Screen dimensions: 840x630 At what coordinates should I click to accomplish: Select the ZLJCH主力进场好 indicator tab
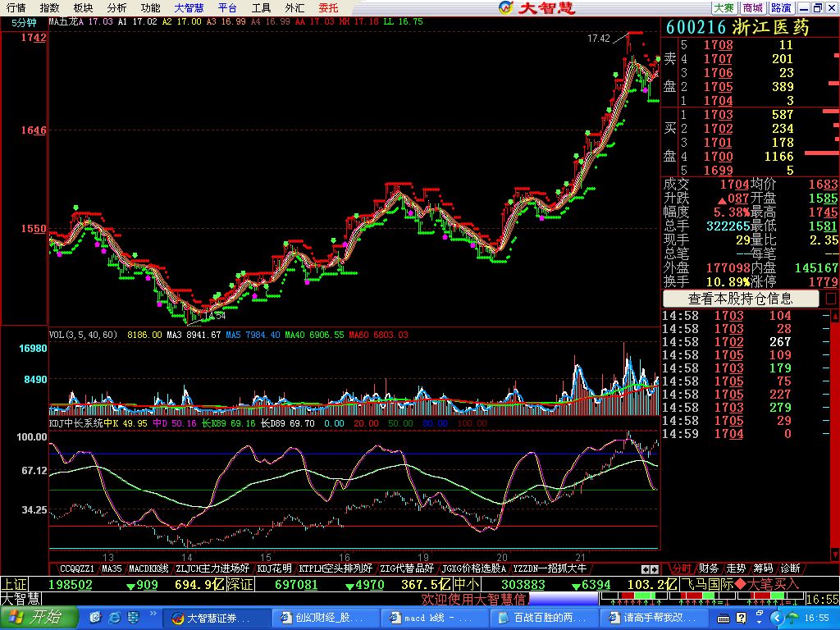point(212,568)
